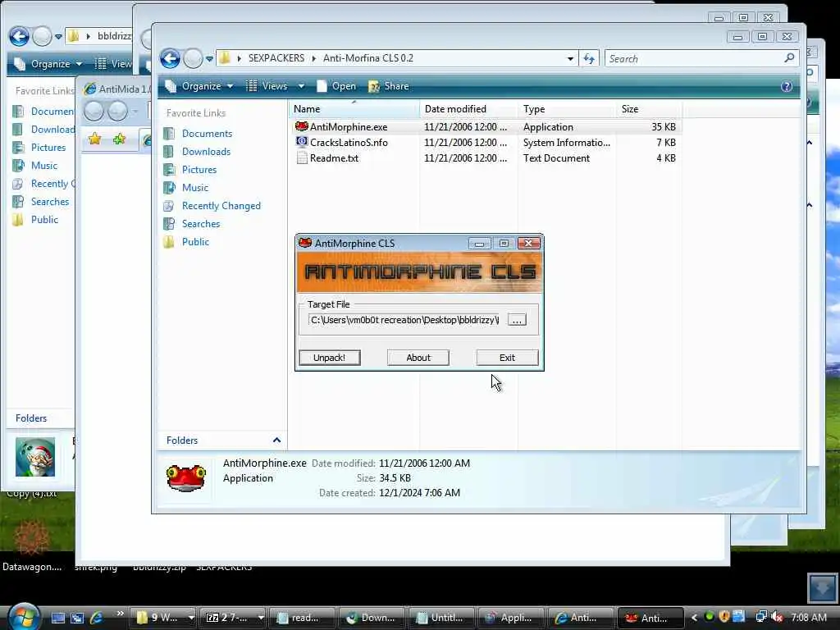Open 9 Windows Explorer taskbar group

(x=165, y=618)
